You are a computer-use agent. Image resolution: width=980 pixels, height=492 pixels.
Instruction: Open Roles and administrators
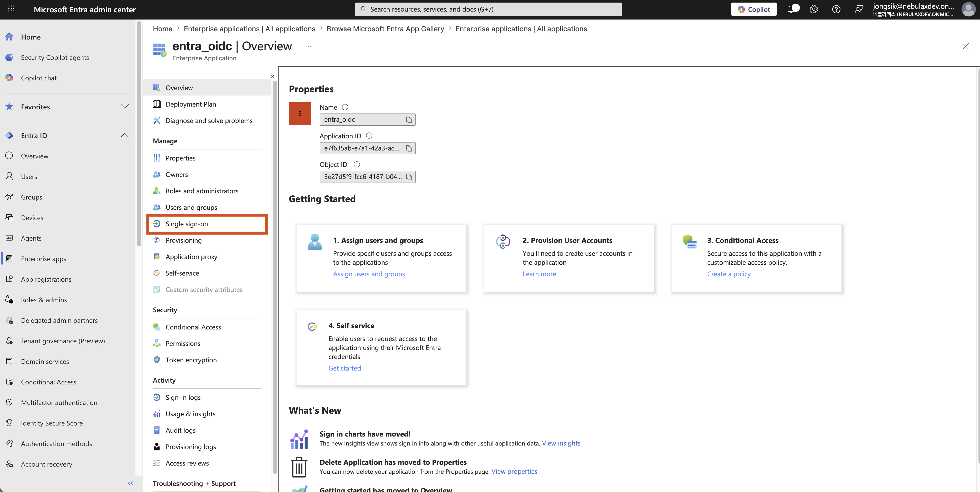coord(202,191)
